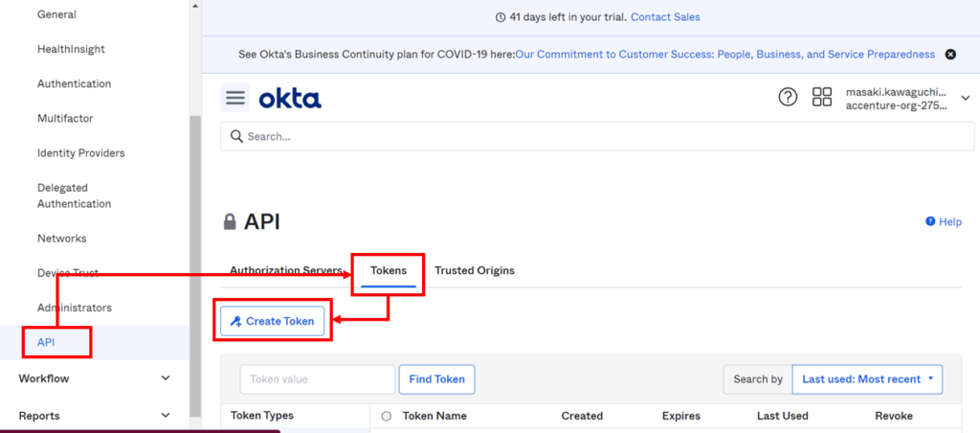Expand the user account dropdown chevron
The image size is (980, 433).
(965, 98)
